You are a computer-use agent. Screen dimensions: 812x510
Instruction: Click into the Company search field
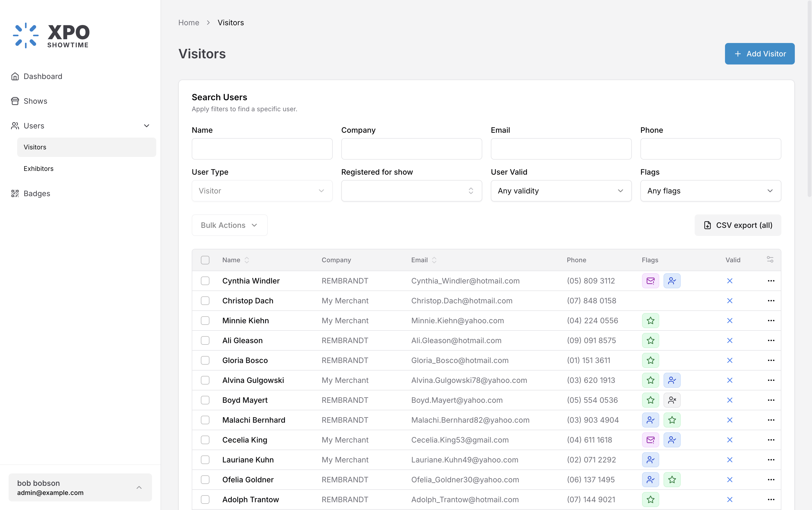(411, 149)
